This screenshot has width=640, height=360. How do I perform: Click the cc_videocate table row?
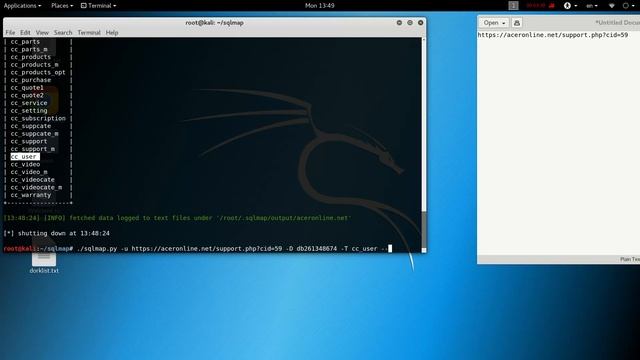coord(32,180)
